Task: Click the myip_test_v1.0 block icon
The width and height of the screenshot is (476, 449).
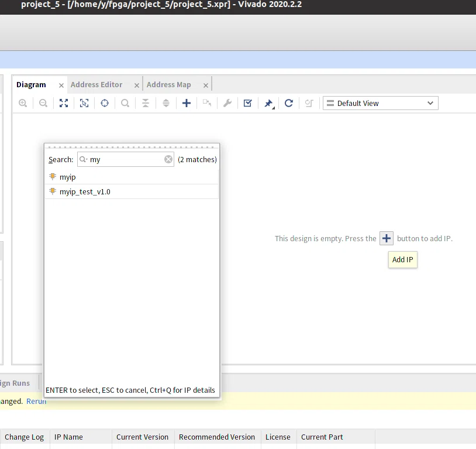Action: coord(53,191)
